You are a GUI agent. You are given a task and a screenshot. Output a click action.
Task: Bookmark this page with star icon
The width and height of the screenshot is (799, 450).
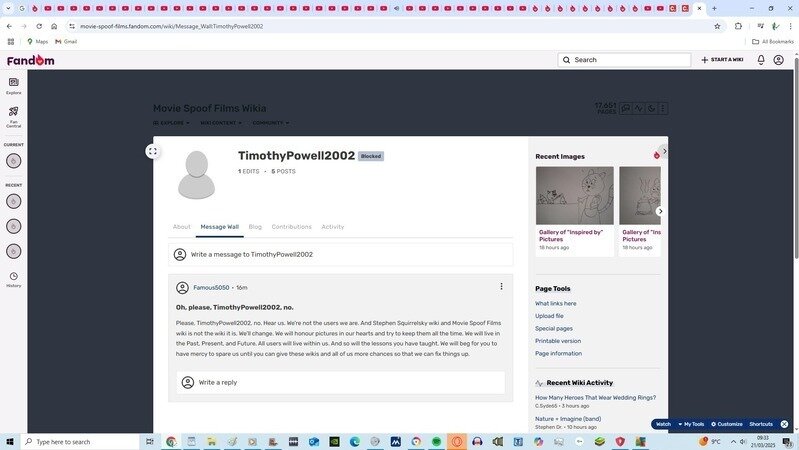point(717,26)
